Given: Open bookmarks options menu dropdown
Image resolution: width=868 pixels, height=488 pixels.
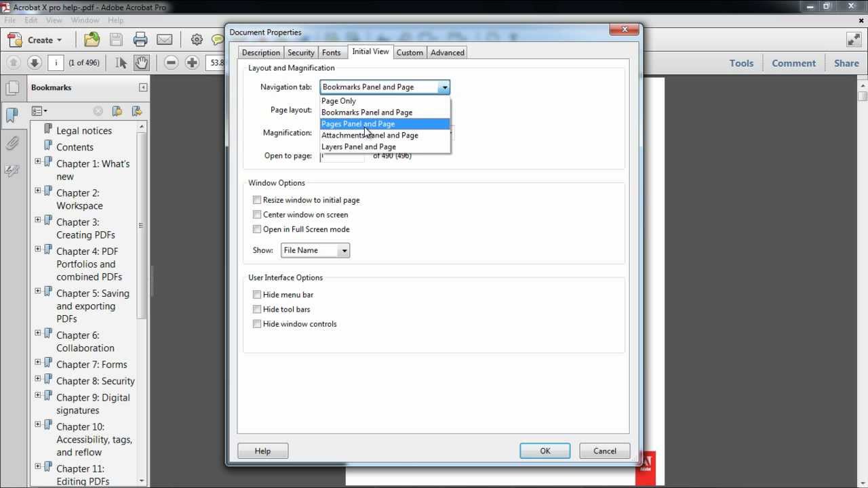Looking at the screenshot, I should click(x=39, y=111).
